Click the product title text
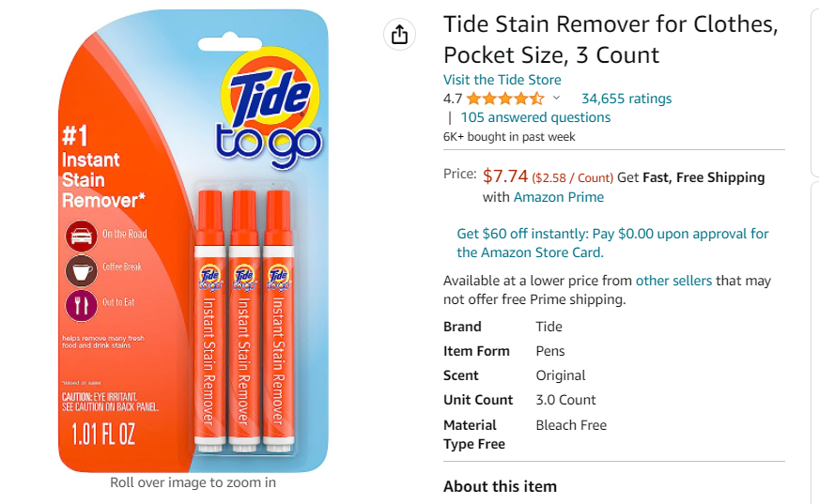This screenshot has height=504, width=819. (610, 39)
